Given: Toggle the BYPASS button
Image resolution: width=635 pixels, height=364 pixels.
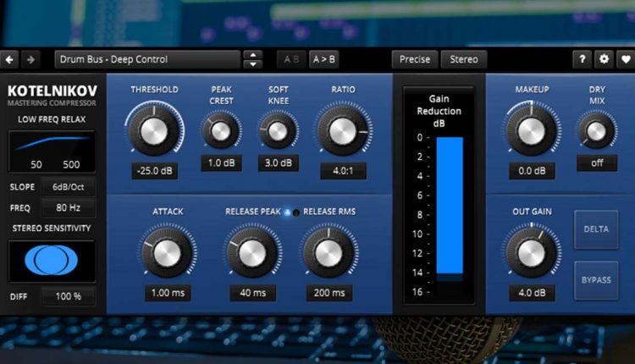Looking at the screenshot, I should pyautogui.click(x=596, y=280).
